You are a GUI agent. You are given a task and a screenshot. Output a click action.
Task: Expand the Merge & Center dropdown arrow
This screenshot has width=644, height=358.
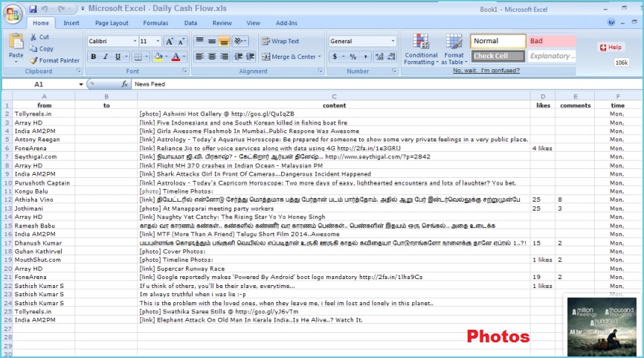point(319,57)
